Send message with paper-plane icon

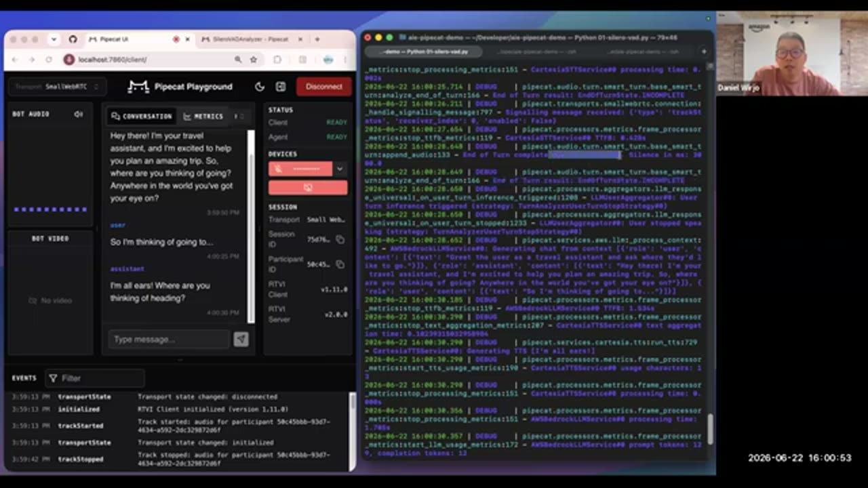(x=241, y=340)
